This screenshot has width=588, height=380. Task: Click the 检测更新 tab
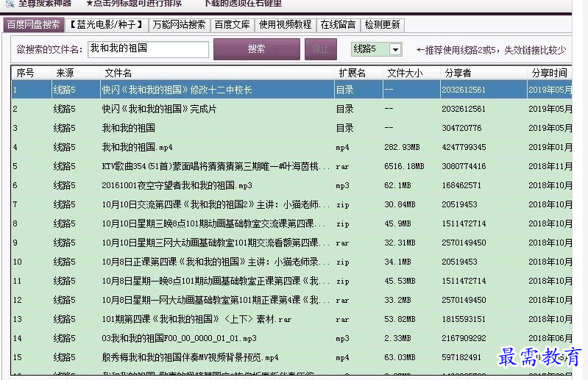383,25
